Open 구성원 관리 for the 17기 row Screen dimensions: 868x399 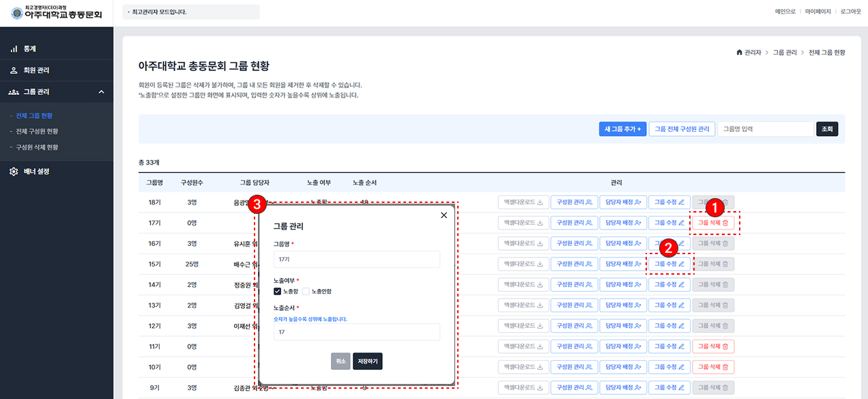click(574, 223)
